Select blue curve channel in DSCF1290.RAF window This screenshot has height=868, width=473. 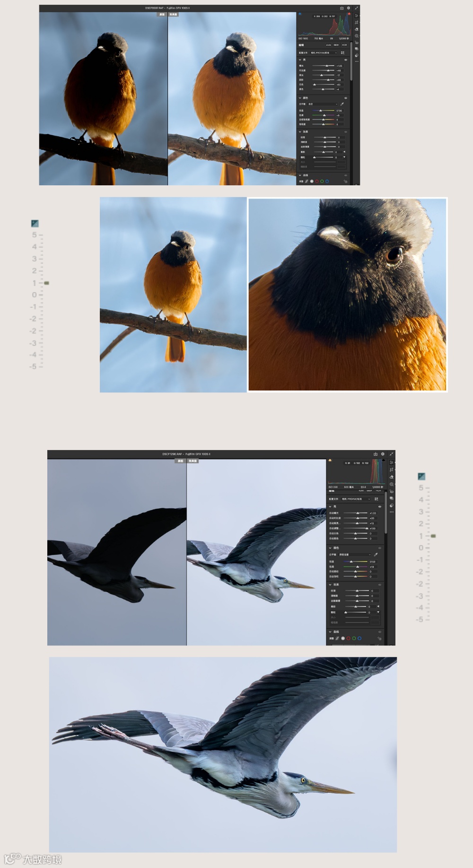[359, 638]
